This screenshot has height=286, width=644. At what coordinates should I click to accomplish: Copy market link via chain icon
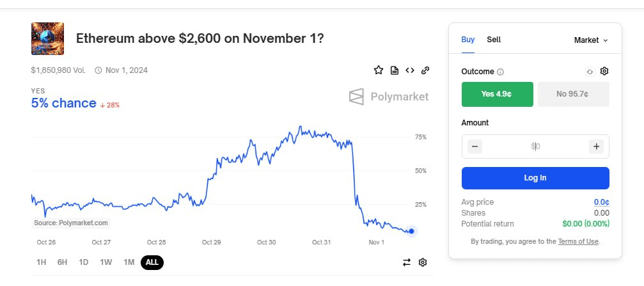point(425,70)
